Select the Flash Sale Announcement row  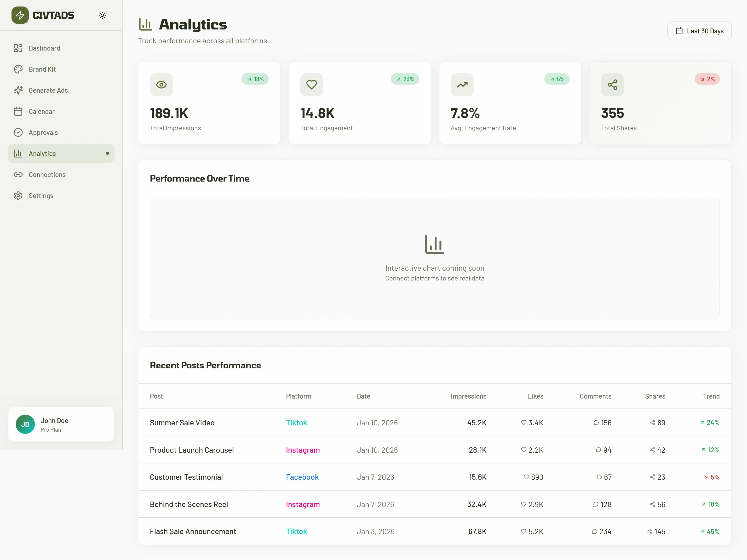(x=193, y=531)
